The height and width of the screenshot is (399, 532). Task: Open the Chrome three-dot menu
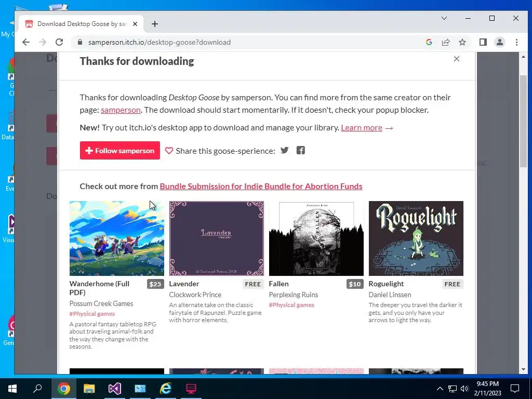pyautogui.click(x=516, y=42)
